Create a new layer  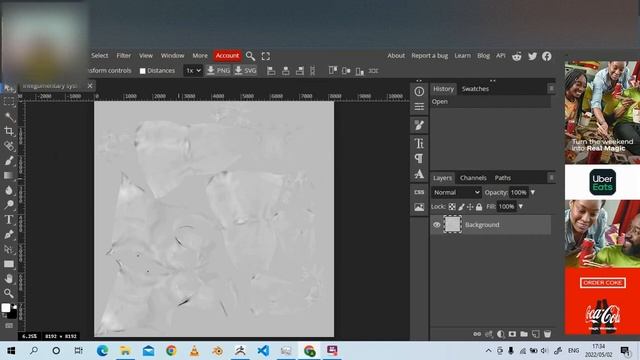[536, 334]
